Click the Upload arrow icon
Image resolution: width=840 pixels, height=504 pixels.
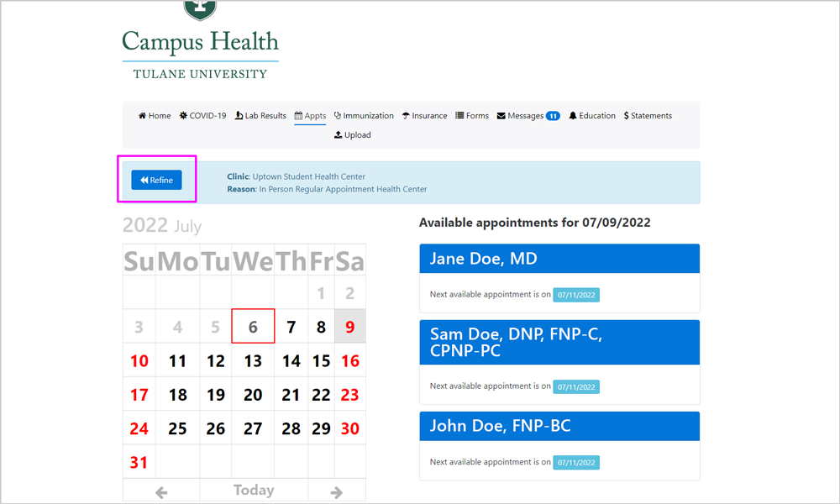[338, 135]
